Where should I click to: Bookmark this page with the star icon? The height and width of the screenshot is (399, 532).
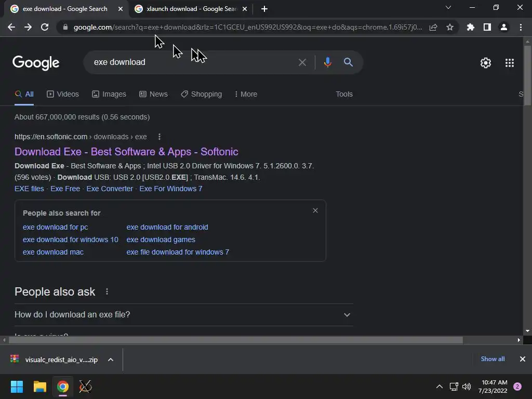pos(450,27)
